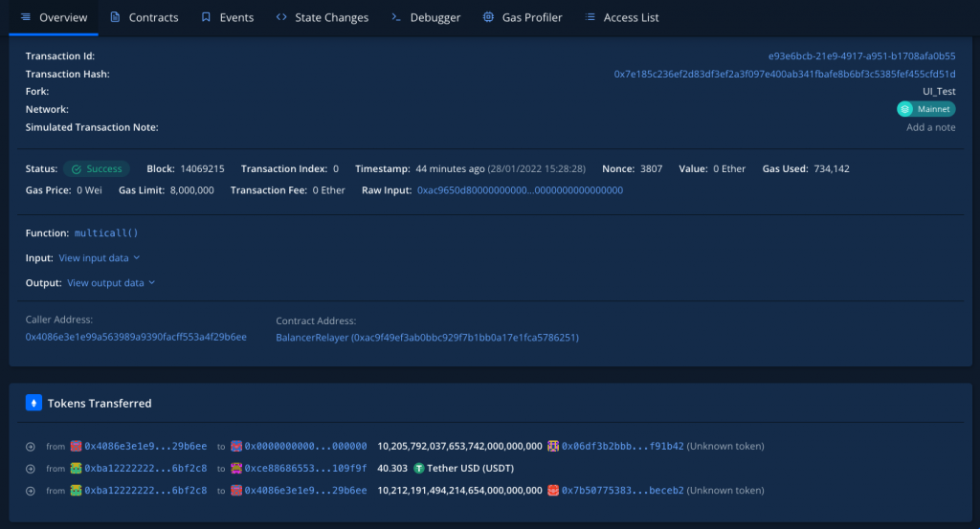Click the Tether USD (USDT) token name
The image size is (980, 529).
[471, 469]
